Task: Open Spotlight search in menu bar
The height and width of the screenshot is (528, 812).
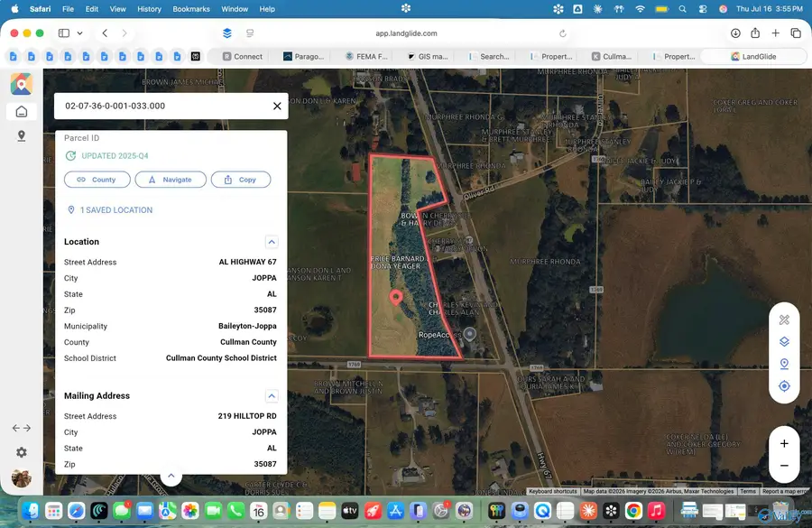Action: point(683,9)
